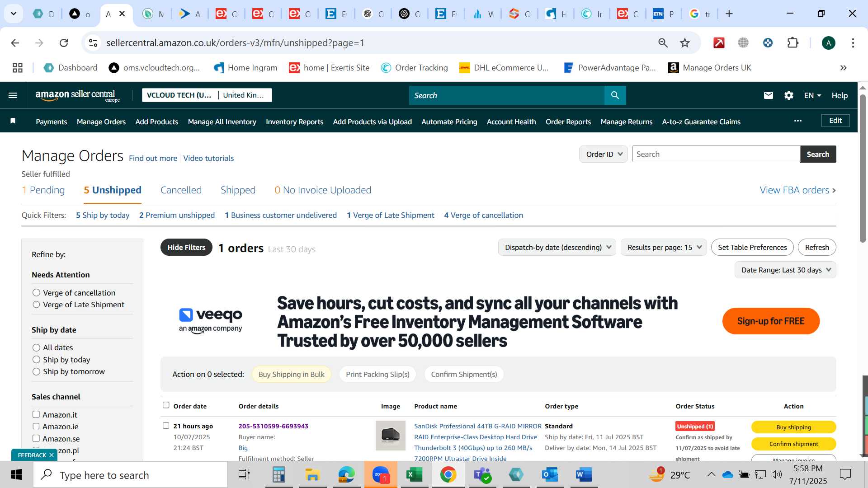The height and width of the screenshot is (488, 868).
Task: Select the Ship by today radio button
Action: click(x=36, y=360)
